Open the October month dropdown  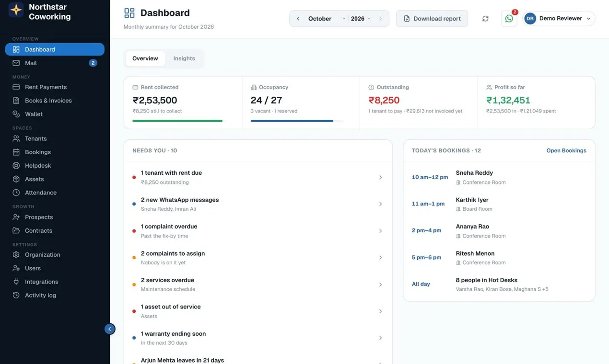click(x=326, y=19)
